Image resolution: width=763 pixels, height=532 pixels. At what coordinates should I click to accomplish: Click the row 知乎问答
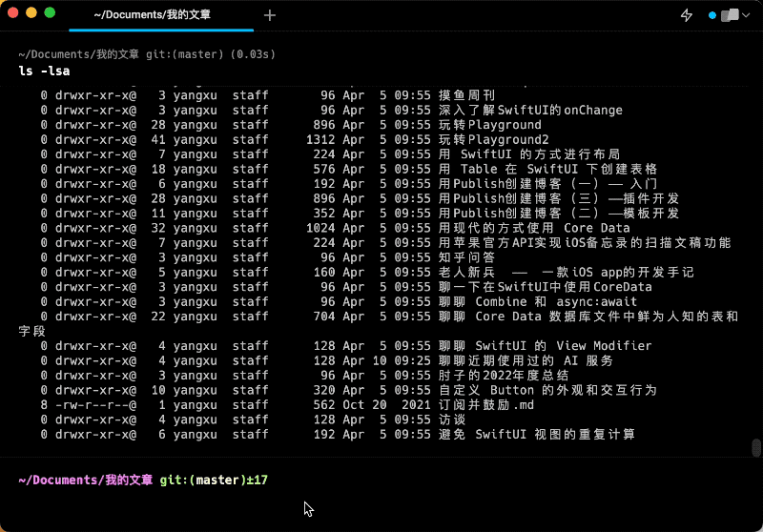point(381,257)
